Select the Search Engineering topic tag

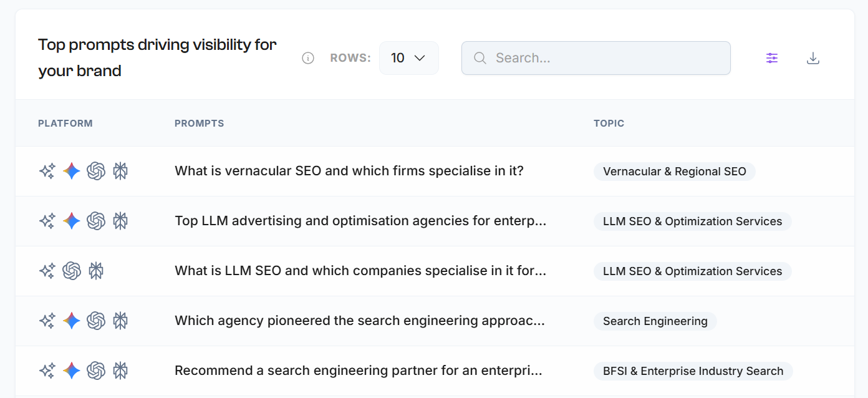[x=655, y=321]
